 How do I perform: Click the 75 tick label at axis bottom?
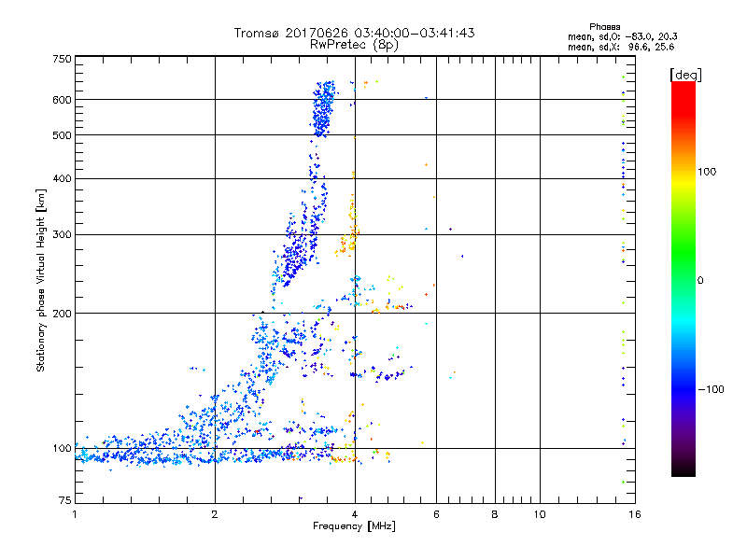[65, 500]
